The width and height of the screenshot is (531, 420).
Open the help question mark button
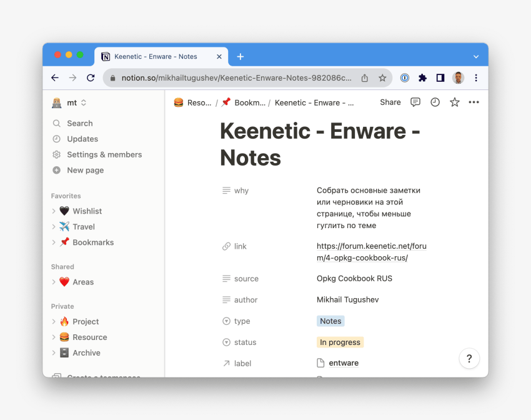coord(469,358)
